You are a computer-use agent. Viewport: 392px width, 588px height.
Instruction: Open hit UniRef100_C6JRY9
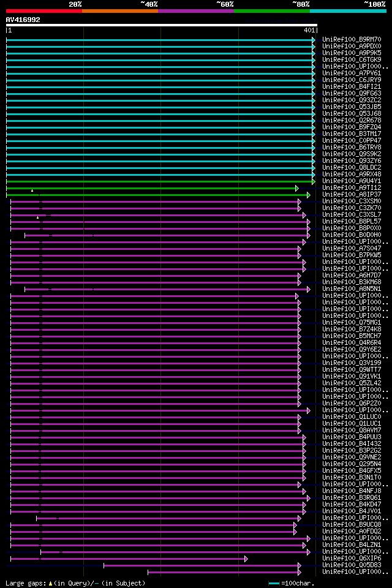(x=352, y=80)
